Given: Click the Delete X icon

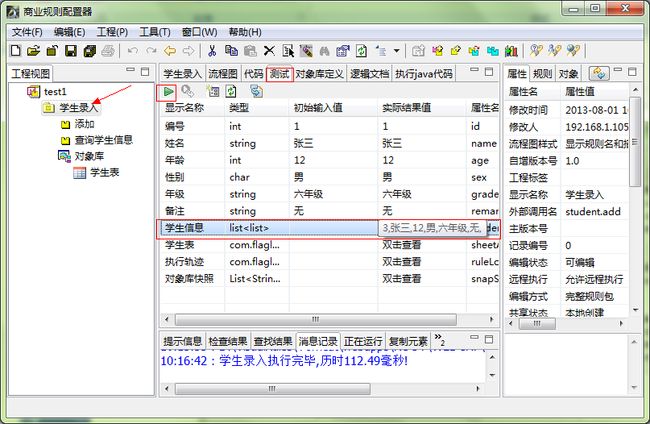Looking at the screenshot, I should tap(269, 51).
